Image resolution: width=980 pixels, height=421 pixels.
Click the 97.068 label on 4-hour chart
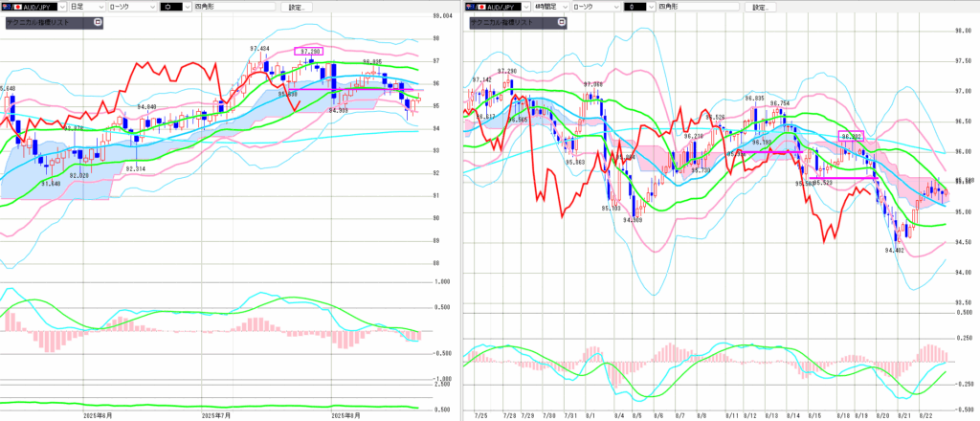(x=593, y=84)
